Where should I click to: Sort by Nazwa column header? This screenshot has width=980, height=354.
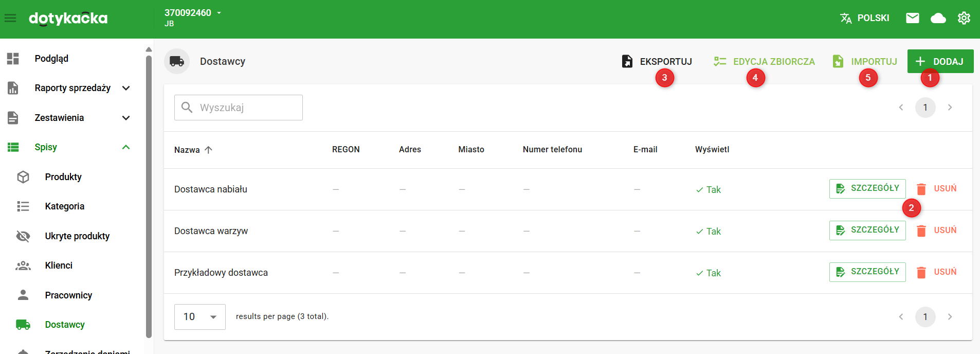pos(187,150)
